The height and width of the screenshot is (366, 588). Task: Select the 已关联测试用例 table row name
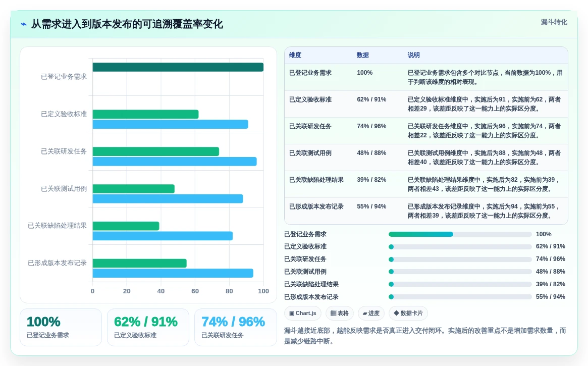310,153
